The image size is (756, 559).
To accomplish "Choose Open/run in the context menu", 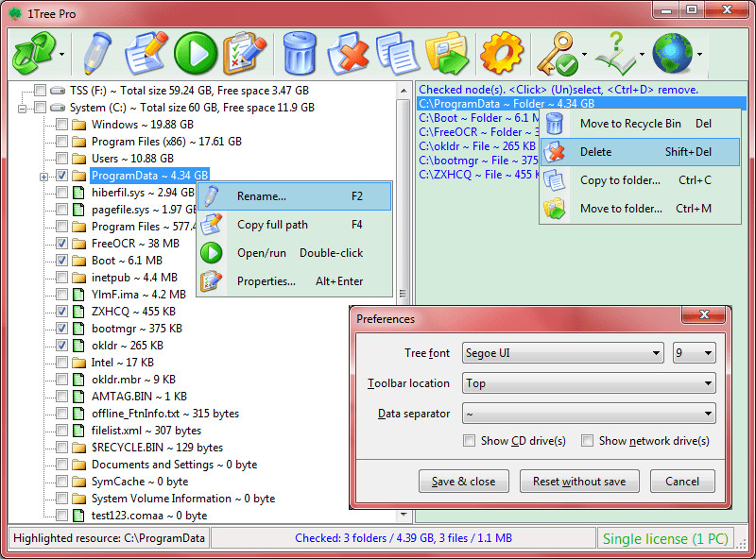I will point(295,253).
